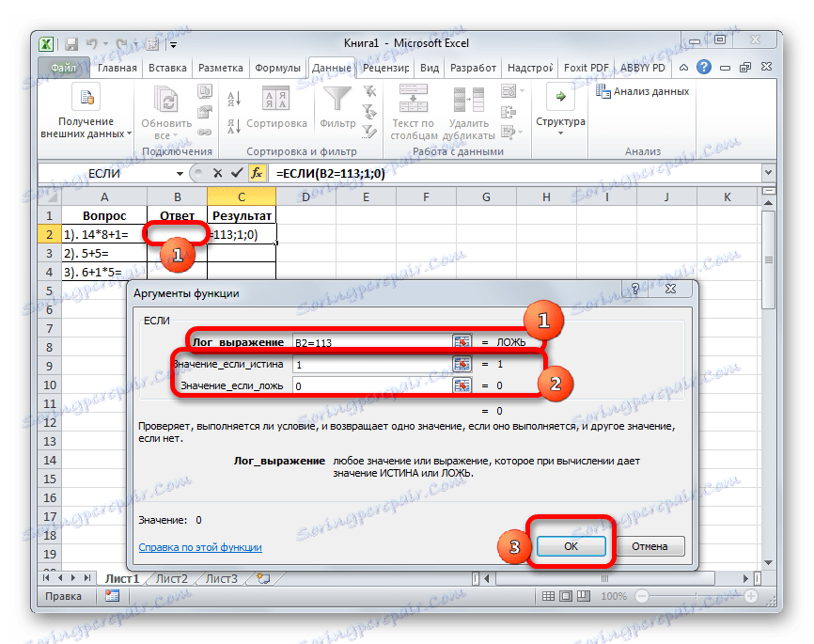Click the dialog help question mark button

tap(634, 290)
